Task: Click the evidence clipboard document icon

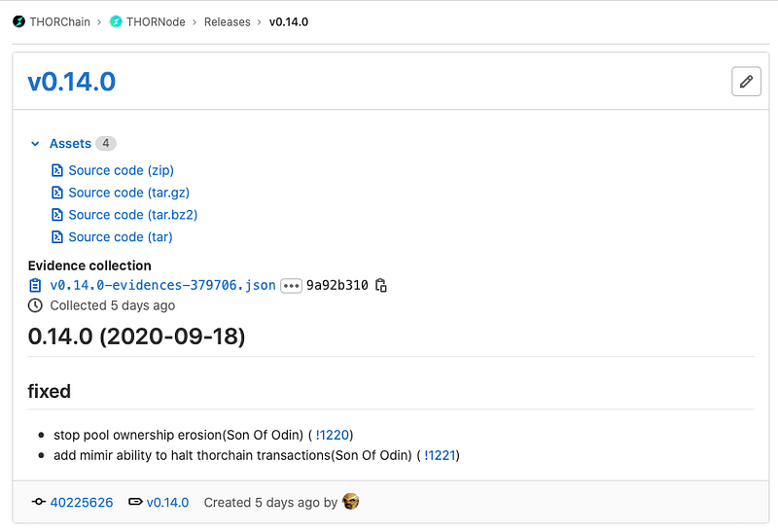Action: click(x=35, y=285)
